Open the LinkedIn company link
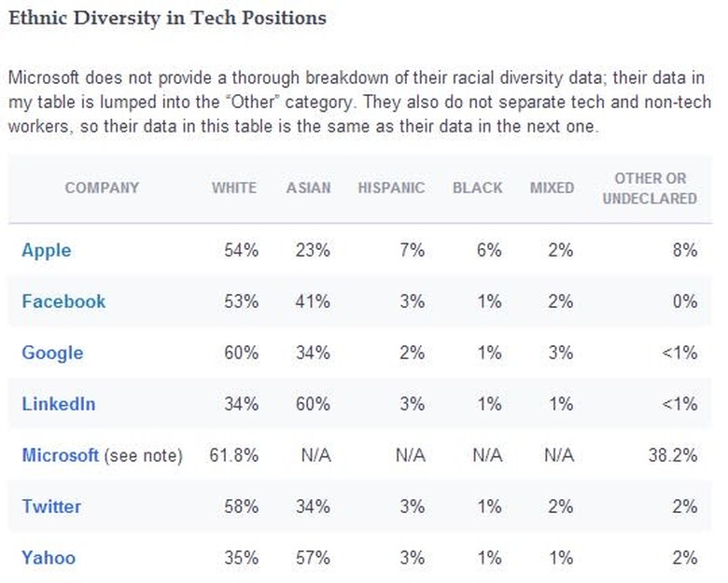Screen dimensions: 728x583 (x=59, y=404)
